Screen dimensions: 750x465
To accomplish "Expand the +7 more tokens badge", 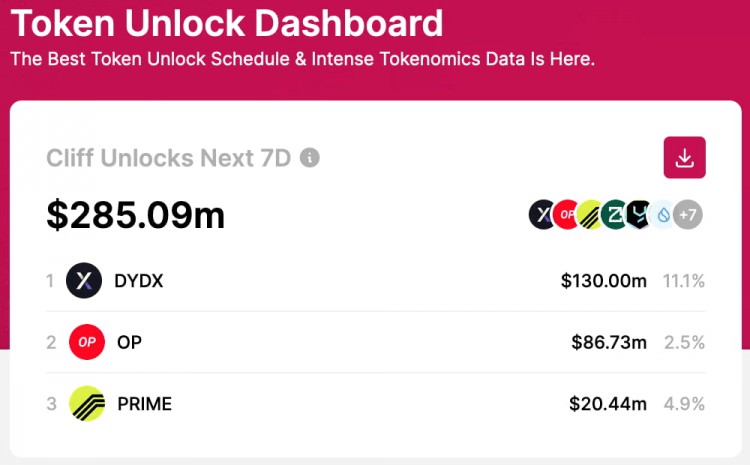I will [x=688, y=214].
